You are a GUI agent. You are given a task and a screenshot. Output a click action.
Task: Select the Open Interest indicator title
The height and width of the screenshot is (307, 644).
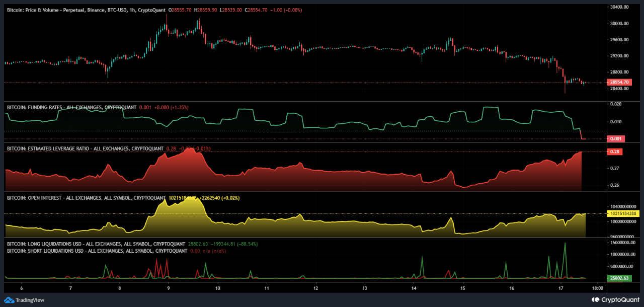coord(86,198)
